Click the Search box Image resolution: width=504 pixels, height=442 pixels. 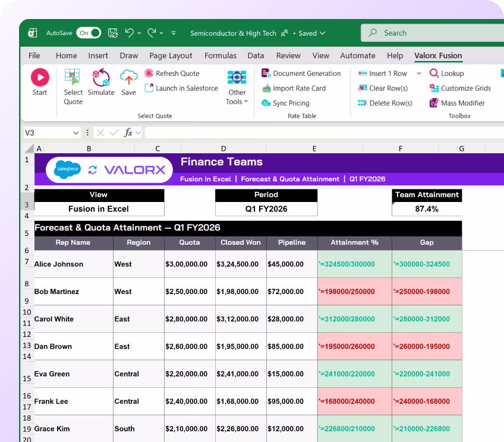click(432, 33)
